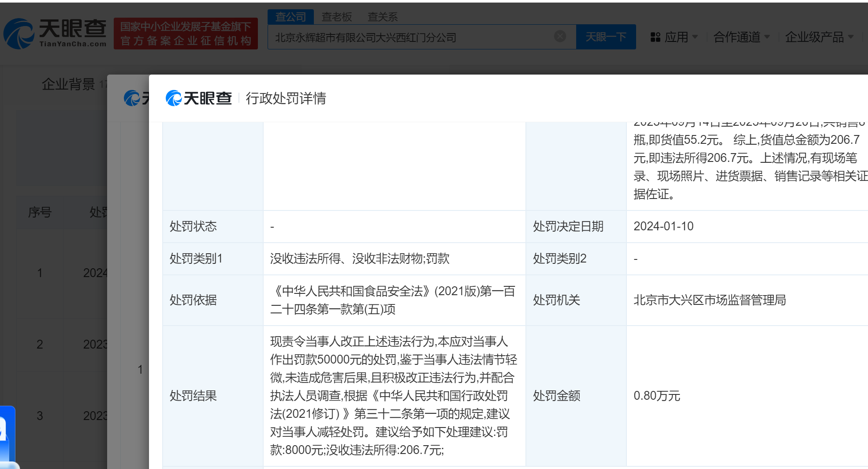Click the 处罚决定日期 label cell
Viewport: 868px width, 469px height.
(x=576, y=226)
